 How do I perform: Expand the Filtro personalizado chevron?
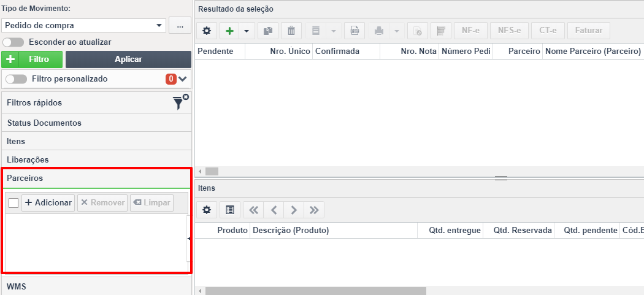[x=183, y=79]
